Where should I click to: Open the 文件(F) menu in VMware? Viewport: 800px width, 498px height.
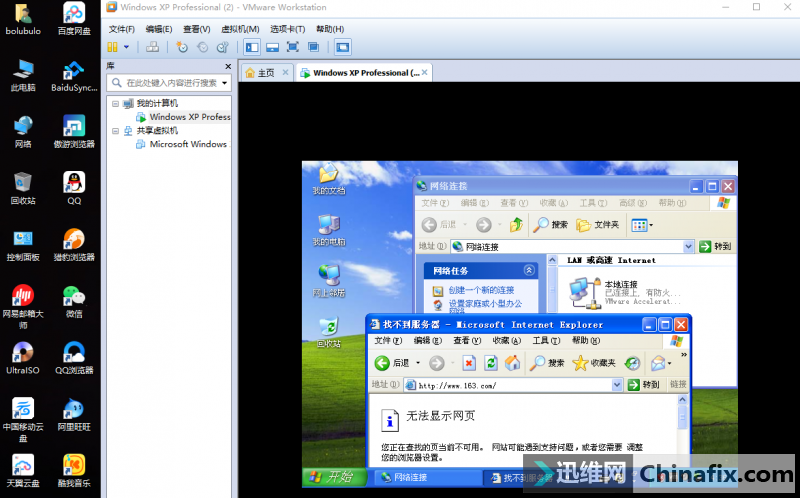click(121, 29)
